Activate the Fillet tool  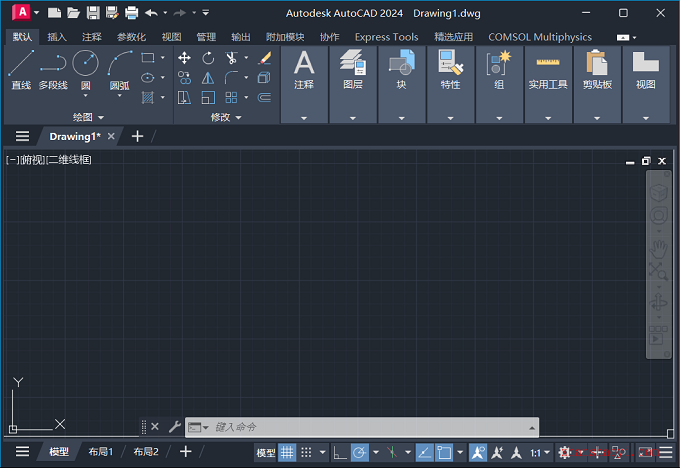point(231,78)
